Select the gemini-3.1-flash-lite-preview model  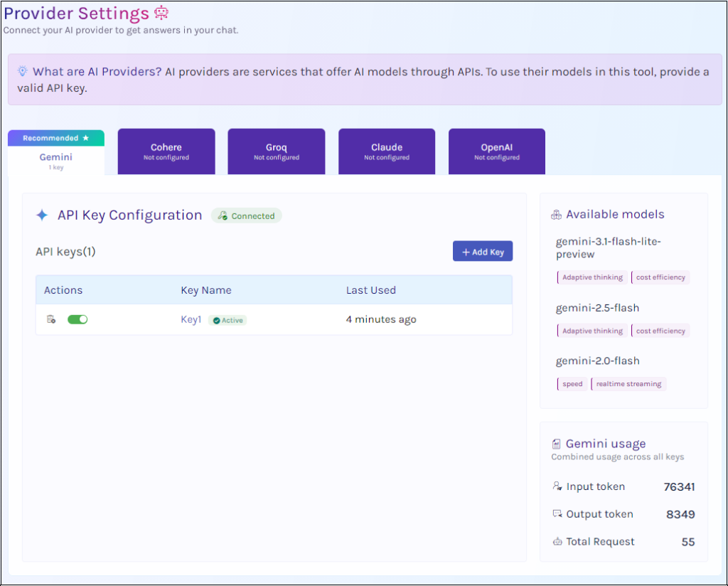[609, 247]
